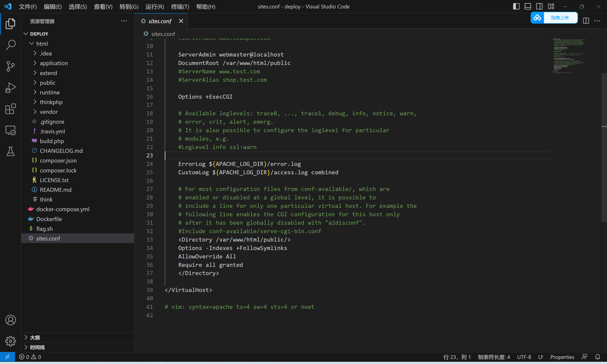Toggle the bottom panel visibility
This screenshot has width=607, height=364.
coord(528,7)
